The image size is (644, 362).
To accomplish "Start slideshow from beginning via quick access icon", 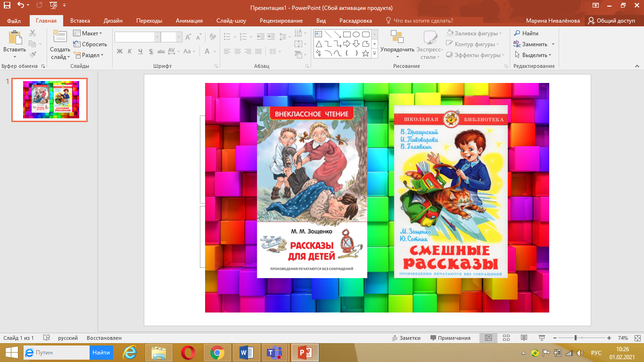I will (x=53, y=6).
